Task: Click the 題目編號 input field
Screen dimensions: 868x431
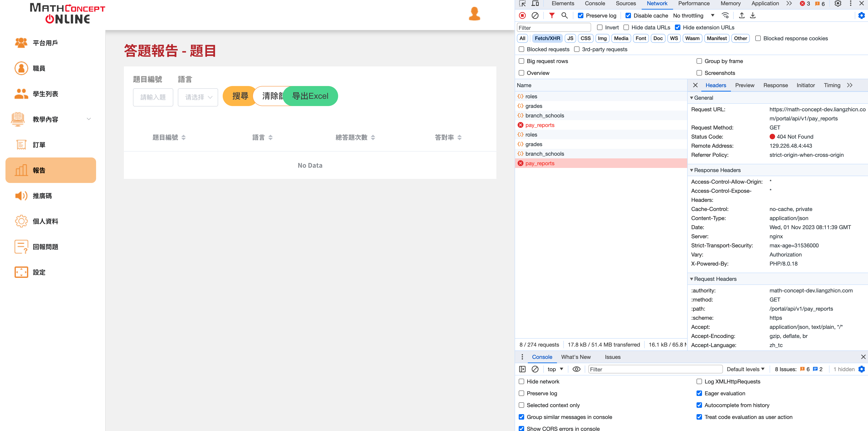Action: (153, 97)
